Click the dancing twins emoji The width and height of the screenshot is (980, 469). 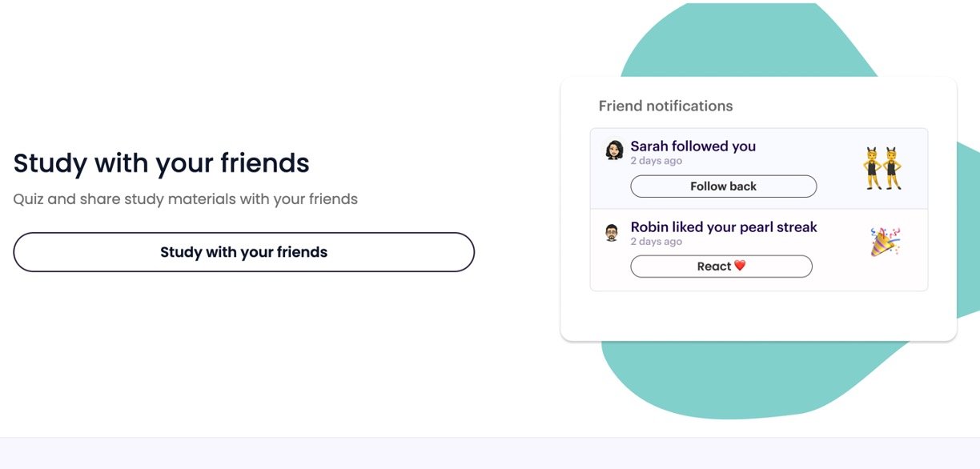coord(882,168)
